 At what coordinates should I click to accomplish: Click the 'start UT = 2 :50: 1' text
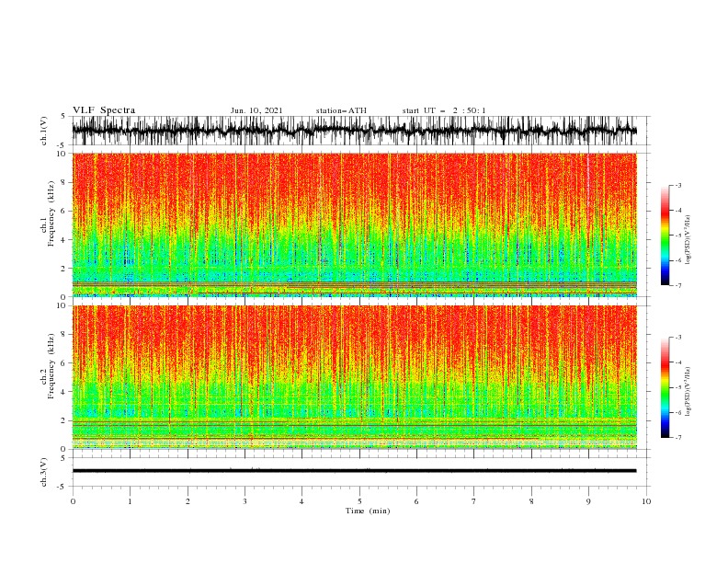444,110
